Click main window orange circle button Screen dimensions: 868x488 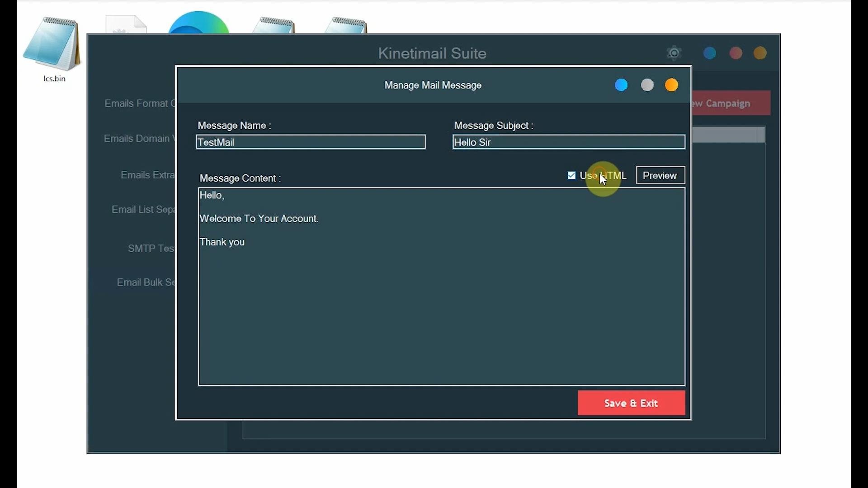pos(760,53)
